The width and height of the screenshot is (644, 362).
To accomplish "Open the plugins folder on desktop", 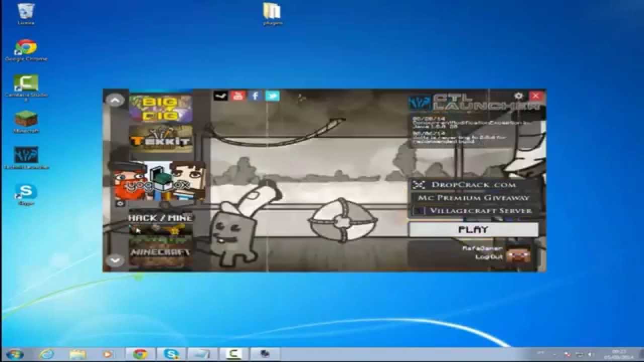I will tap(273, 14).
